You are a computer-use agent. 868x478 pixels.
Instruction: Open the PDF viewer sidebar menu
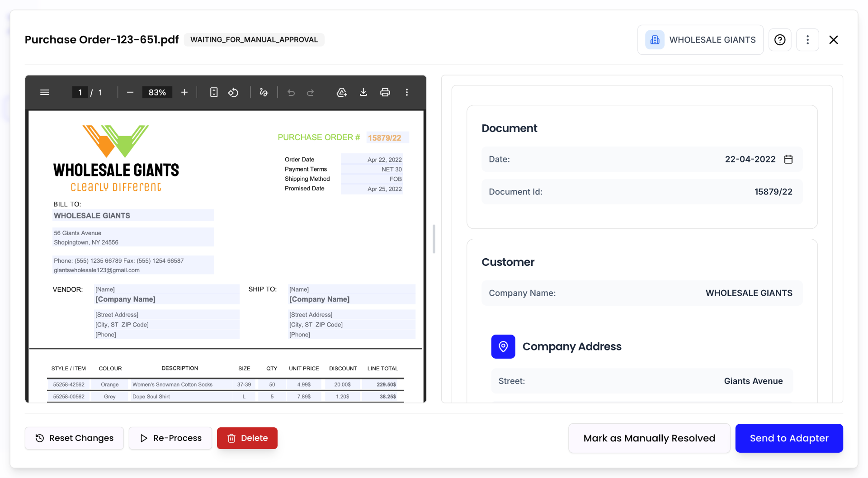tap(44, 92)
